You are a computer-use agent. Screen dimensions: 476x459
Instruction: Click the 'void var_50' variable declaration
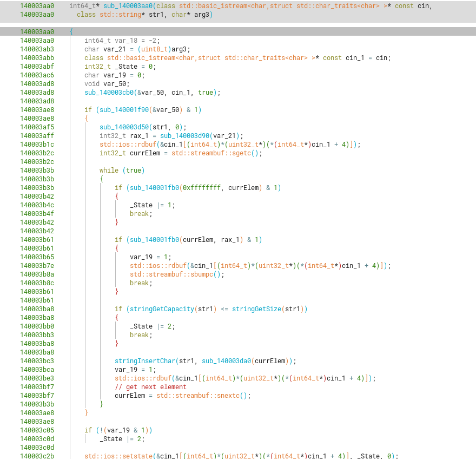coord(107,84)
